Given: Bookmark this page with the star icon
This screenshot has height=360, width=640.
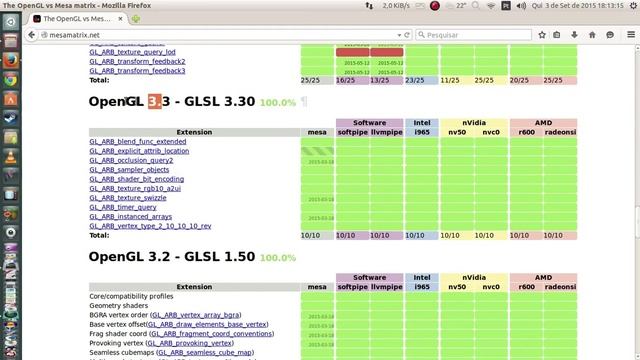Looking at the screenshot, I should tap(542, 35).
